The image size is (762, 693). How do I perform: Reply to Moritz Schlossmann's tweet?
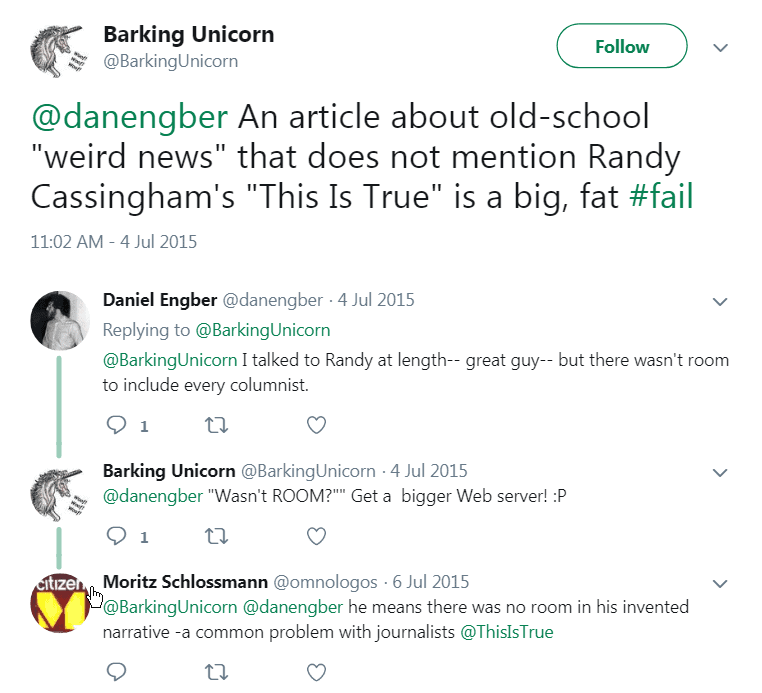pos(116,670)
